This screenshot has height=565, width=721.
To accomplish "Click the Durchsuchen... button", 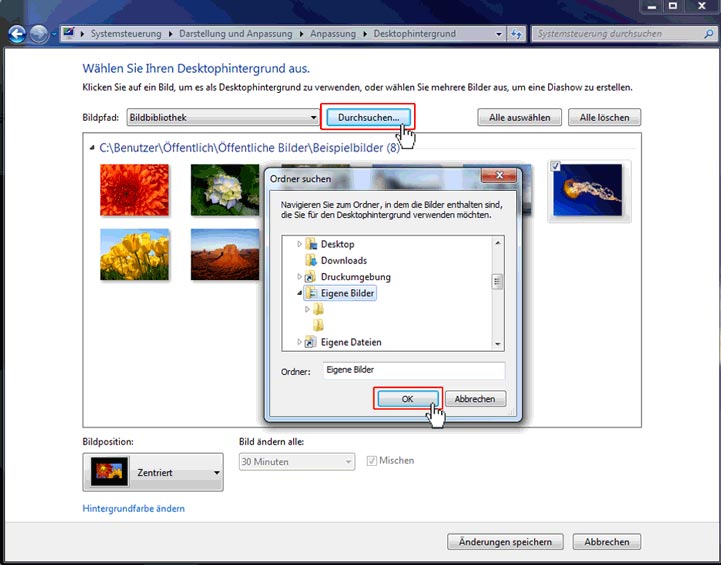I will [368, 118].
